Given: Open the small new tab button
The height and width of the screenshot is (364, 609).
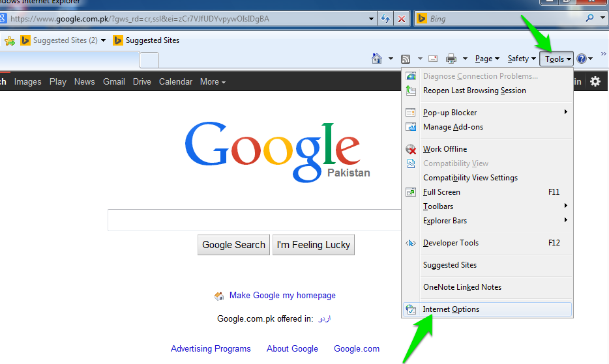Looking at the screenshot, I should tap(149, 61).
